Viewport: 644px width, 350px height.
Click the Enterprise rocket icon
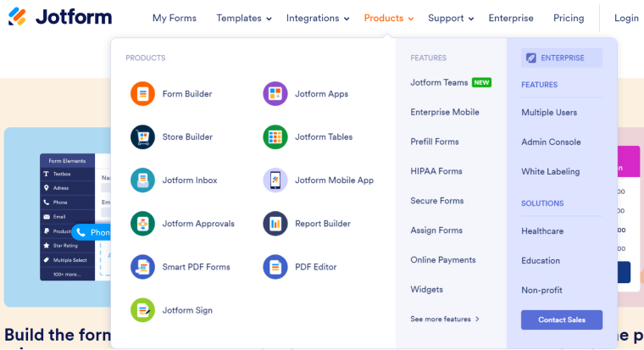531,58
